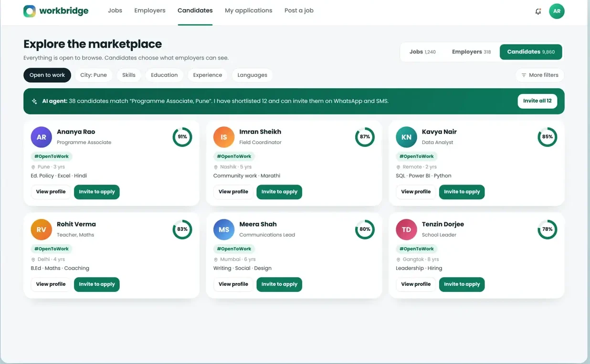Invite Tenzin Dorjee to apply

tap(462, 284)
